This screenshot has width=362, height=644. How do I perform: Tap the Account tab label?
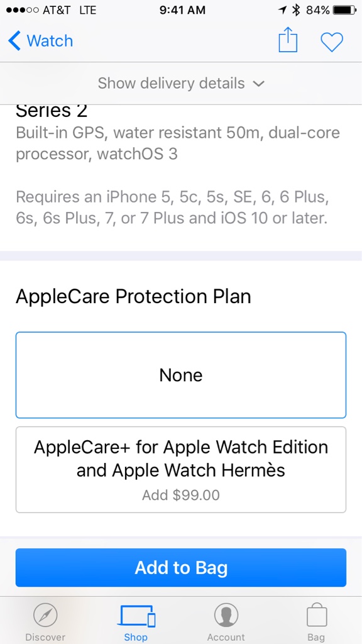pos(226,637)
